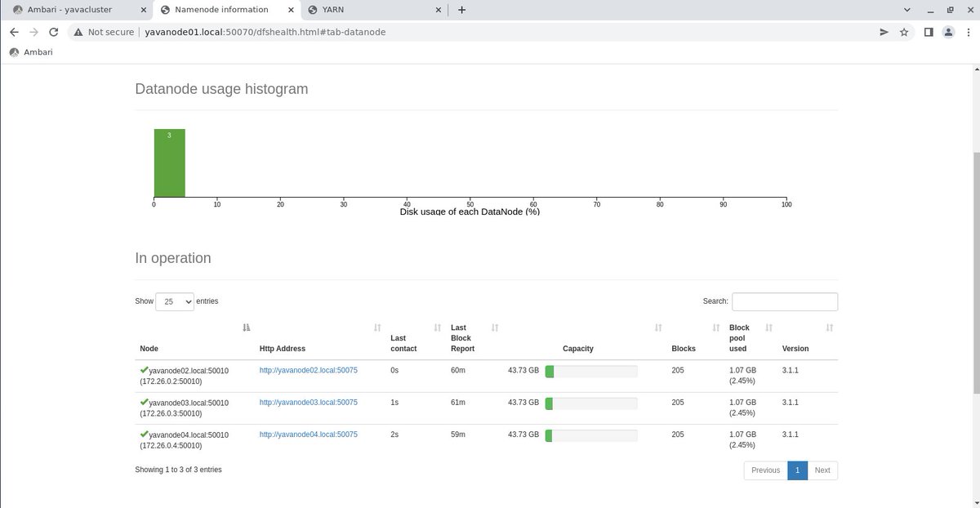Click the Next pagination button

click(x=822, y=470)
